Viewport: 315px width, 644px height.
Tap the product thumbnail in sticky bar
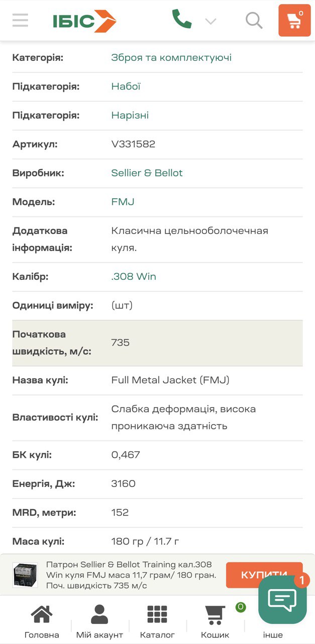click(x=25, y=575)
